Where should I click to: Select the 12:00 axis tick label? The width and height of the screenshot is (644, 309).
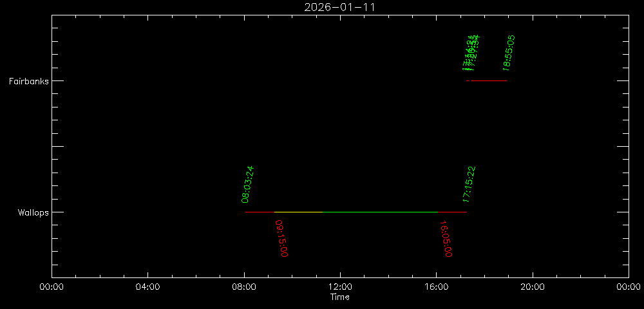[340, 288]
